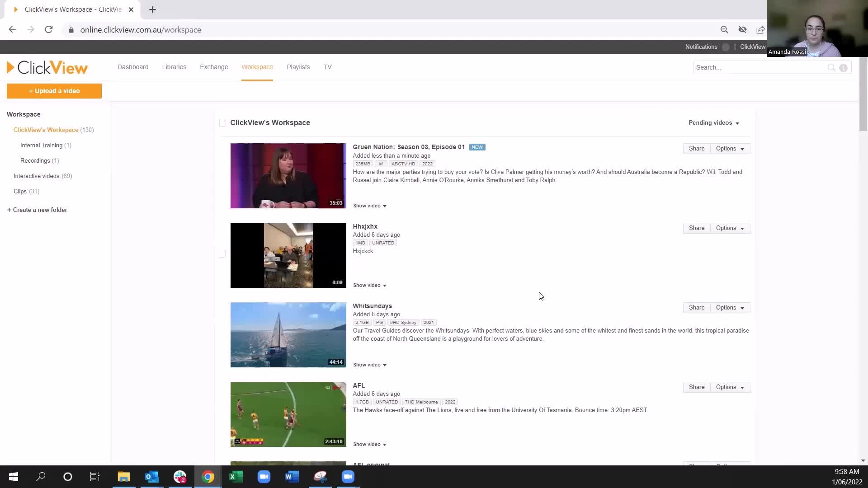
Task: Click the browser forward arrow
Action: click(x=30, y=29)
